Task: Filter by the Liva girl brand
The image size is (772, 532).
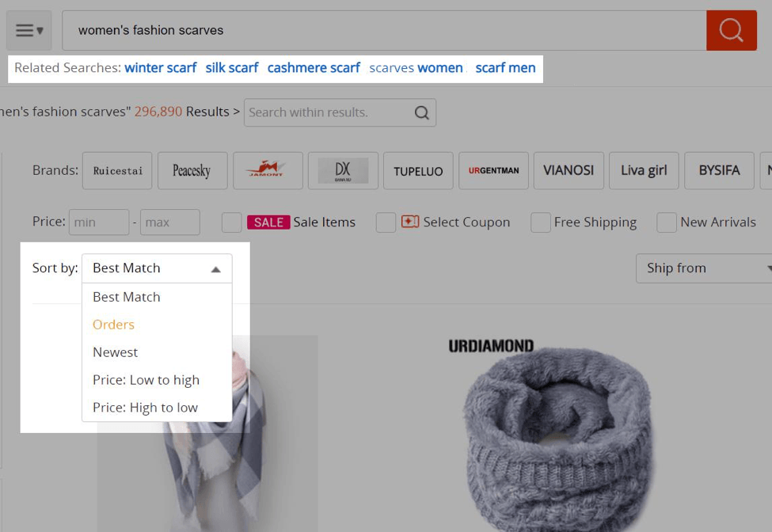Action: pyautogui.click(x=644, y=170)
